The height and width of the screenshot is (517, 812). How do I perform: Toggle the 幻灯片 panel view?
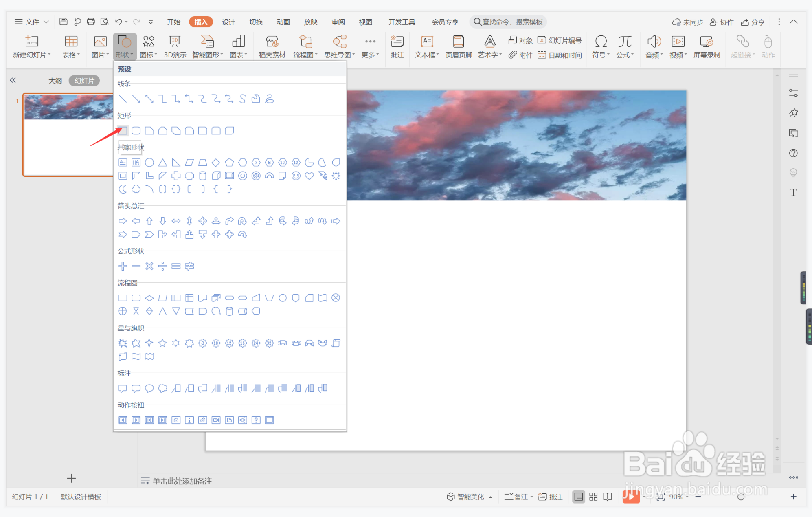(84, 81)
